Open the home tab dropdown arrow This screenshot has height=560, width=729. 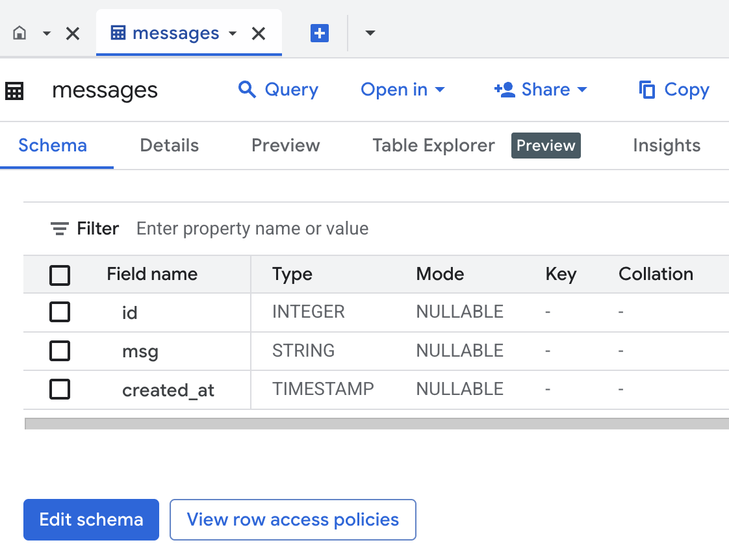(47, 33)
